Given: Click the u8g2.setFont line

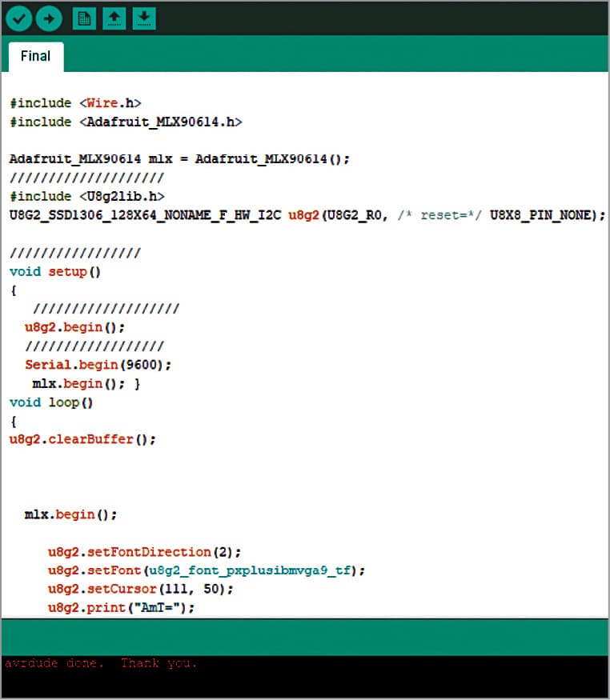Looking at the screenshot, I should click(x=206, y=570).
